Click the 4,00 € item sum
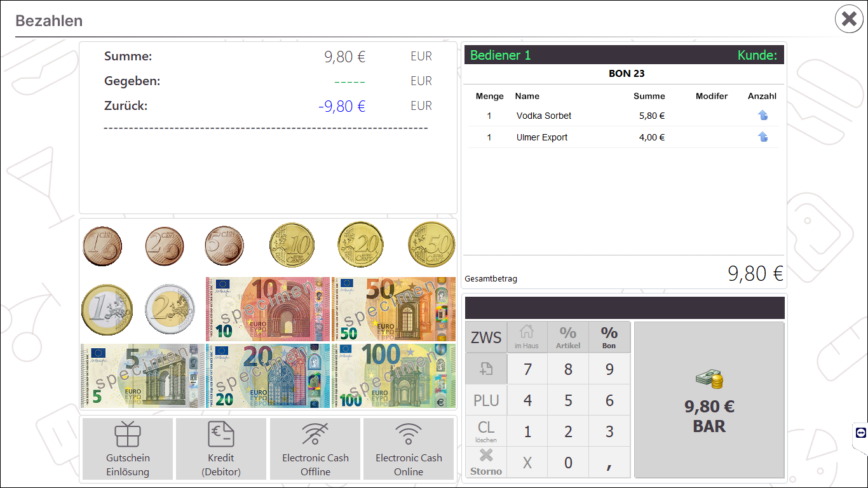Image resolution: width=868 pixels, height=488 pixels. (652, 137)
